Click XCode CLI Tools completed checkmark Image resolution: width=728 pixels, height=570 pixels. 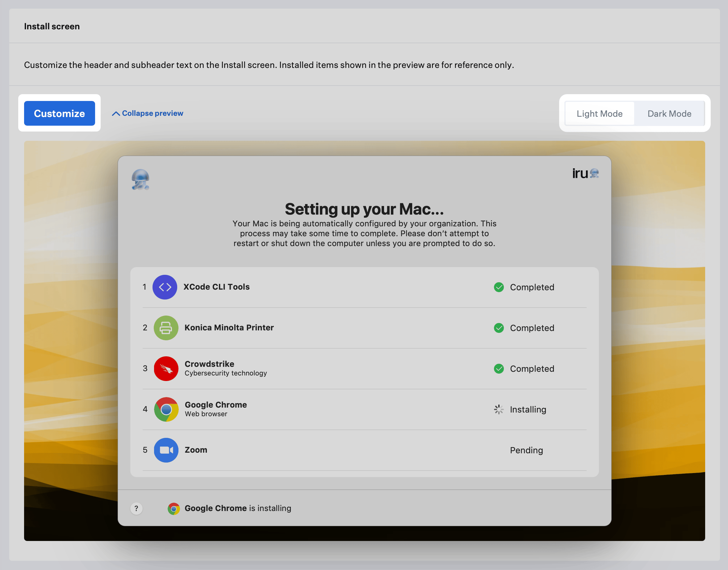tap(499, 287)
